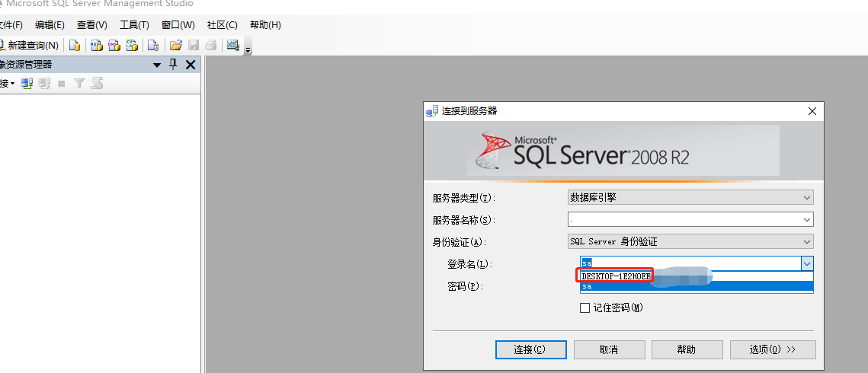Open the 文件(F) menu

pyautogui.click(x=11, y=25)
